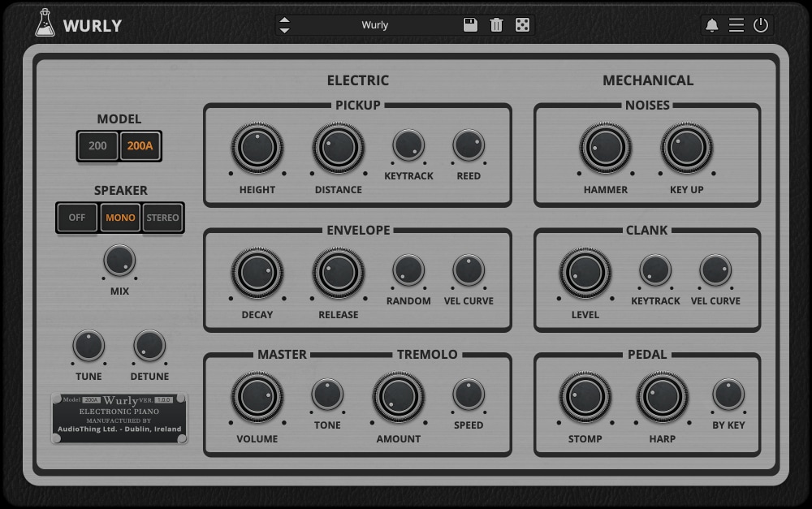Randomize parameters with the dice icon
Image resolution: width=812 pixels, height=509 pixels.
coord(522,25)
